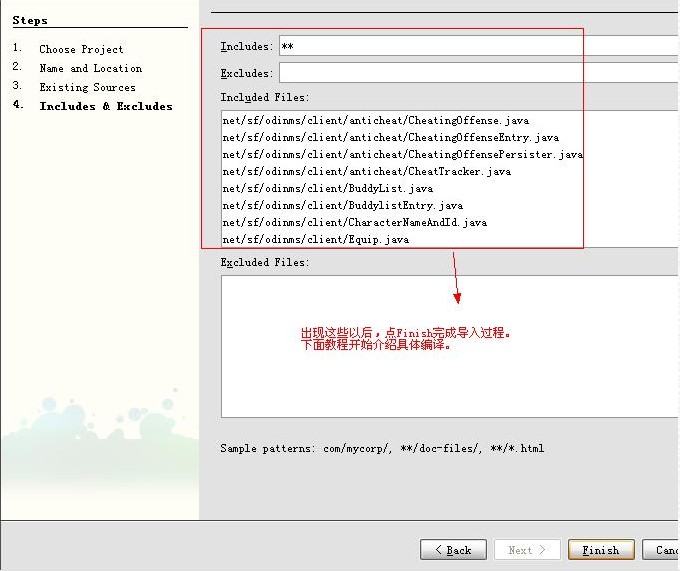Click the Steps heading
Screen dimensions: 680x571
coord(30,20)
